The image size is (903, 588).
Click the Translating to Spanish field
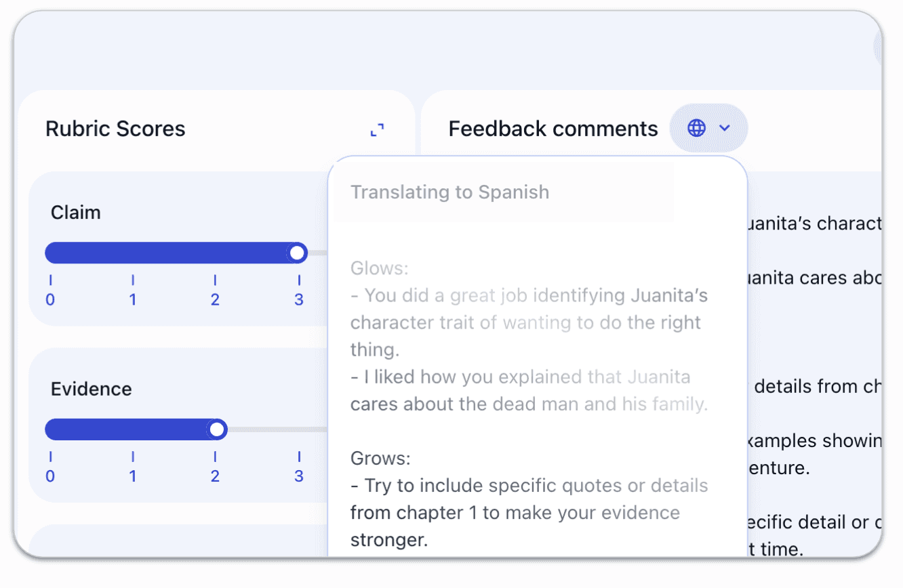[x=503, y=192]
